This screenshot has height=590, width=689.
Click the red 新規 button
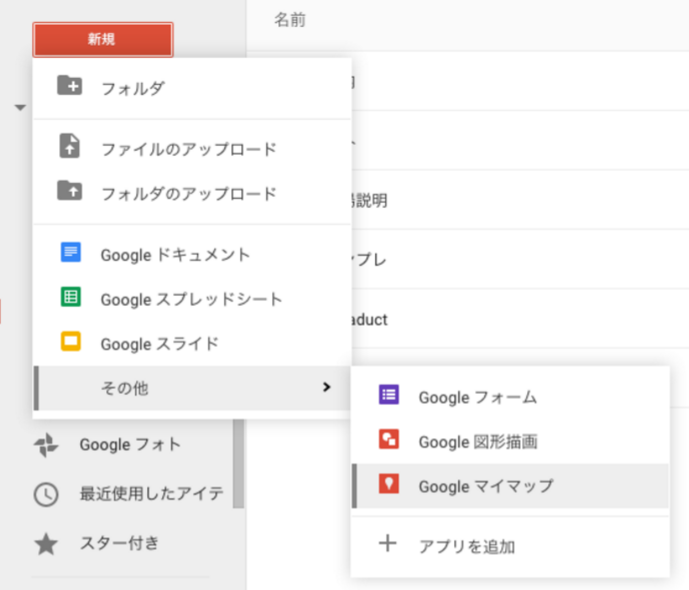[102, 40]
